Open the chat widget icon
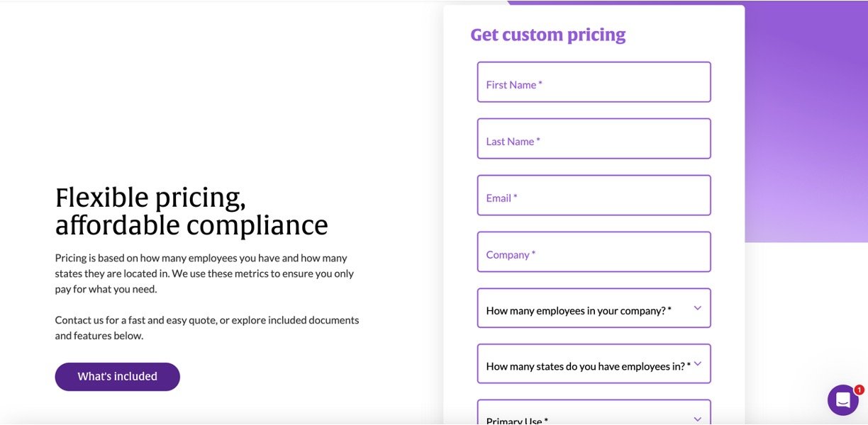The width and height of the screenshot is (868, 425). 842,400
